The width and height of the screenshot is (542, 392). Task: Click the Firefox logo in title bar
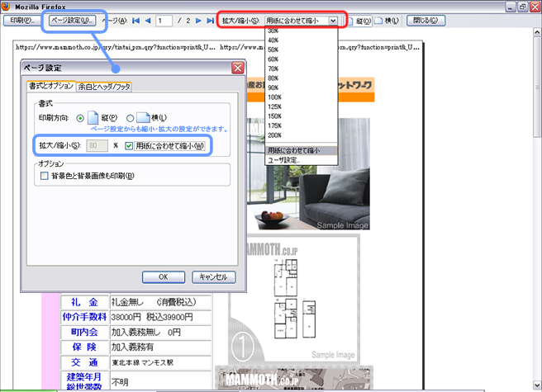coord(5,7)
